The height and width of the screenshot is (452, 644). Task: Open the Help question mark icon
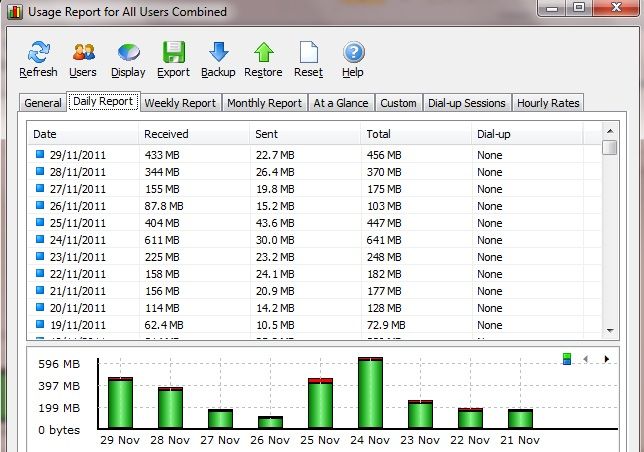tap(352, 53)
